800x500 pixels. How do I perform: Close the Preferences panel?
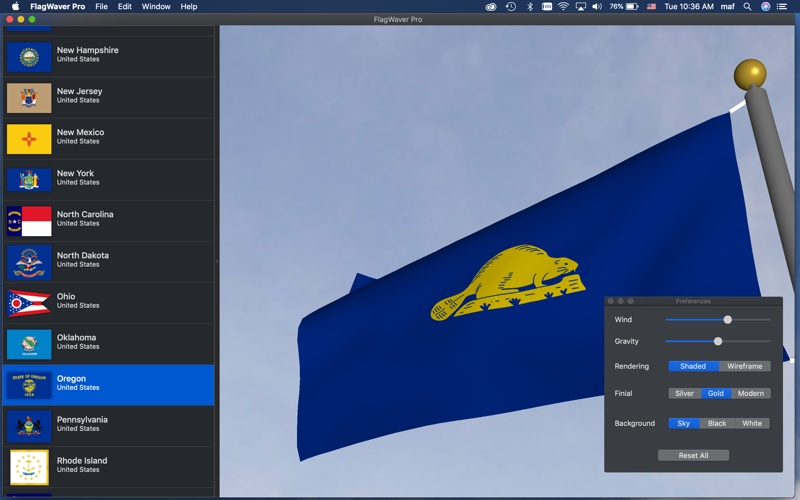611,301
